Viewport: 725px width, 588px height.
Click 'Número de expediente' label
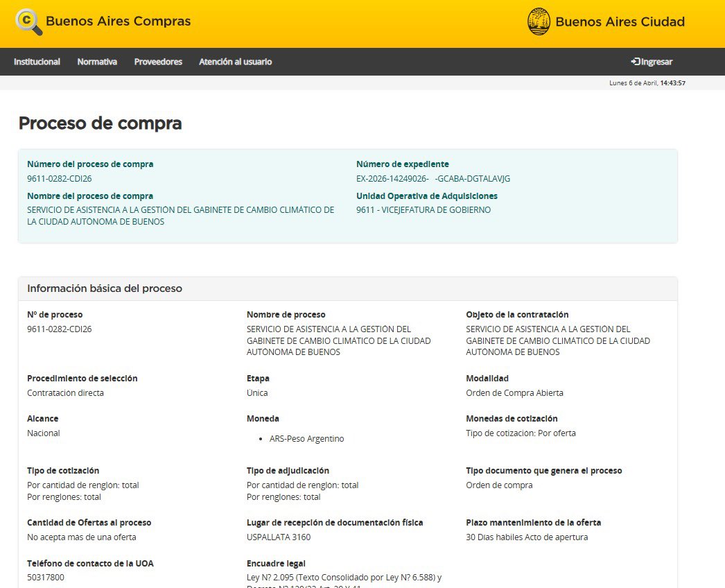(x=402, y=164)
